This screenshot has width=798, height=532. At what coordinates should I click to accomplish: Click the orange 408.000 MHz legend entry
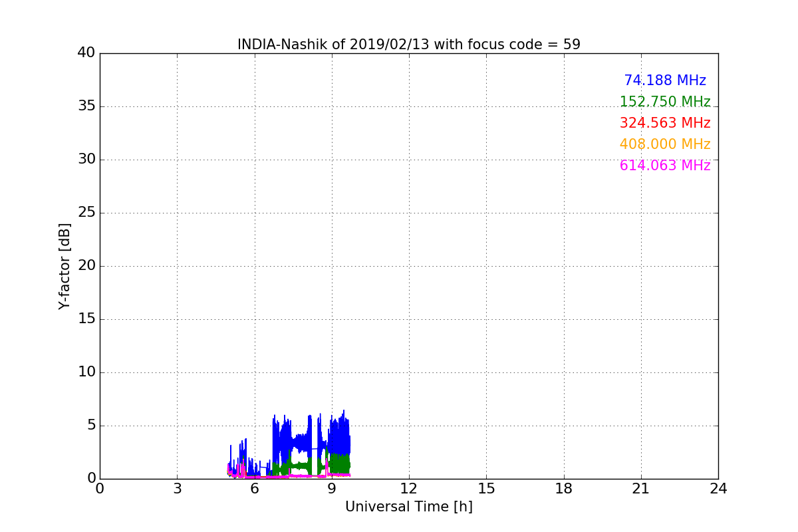(664, 144)
